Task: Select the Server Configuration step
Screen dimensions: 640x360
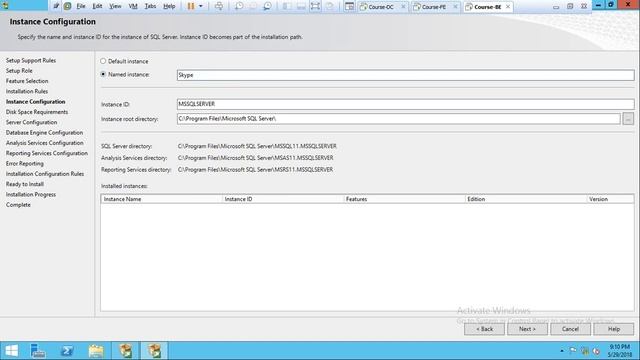Action: 31,122
